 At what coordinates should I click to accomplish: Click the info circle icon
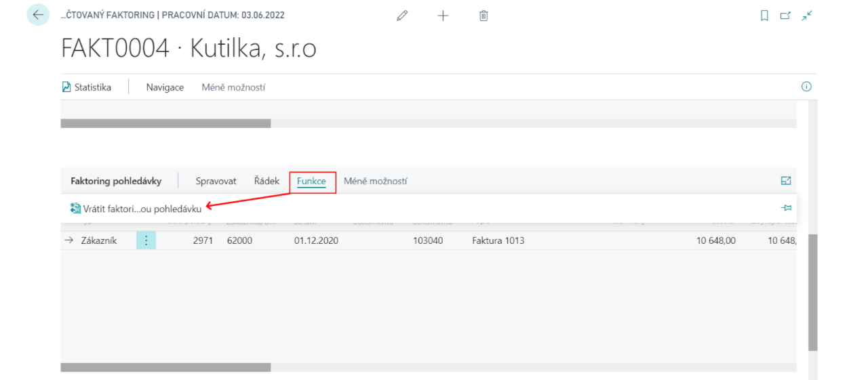pos(806,87)
